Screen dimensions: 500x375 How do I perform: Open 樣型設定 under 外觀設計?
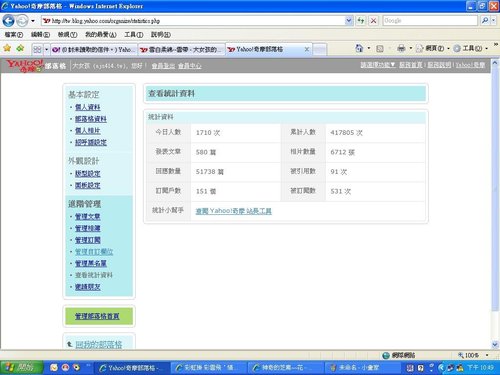click(88, 173)
